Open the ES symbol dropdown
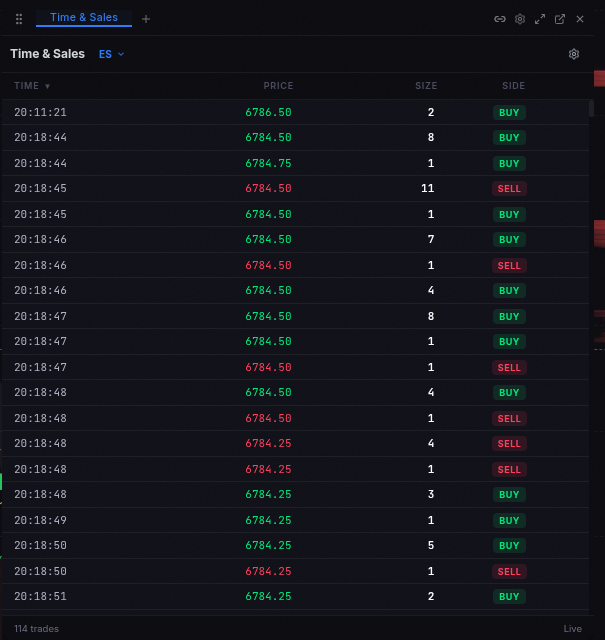Viewport: 605px width, 640px height. (x=111, y=54)
